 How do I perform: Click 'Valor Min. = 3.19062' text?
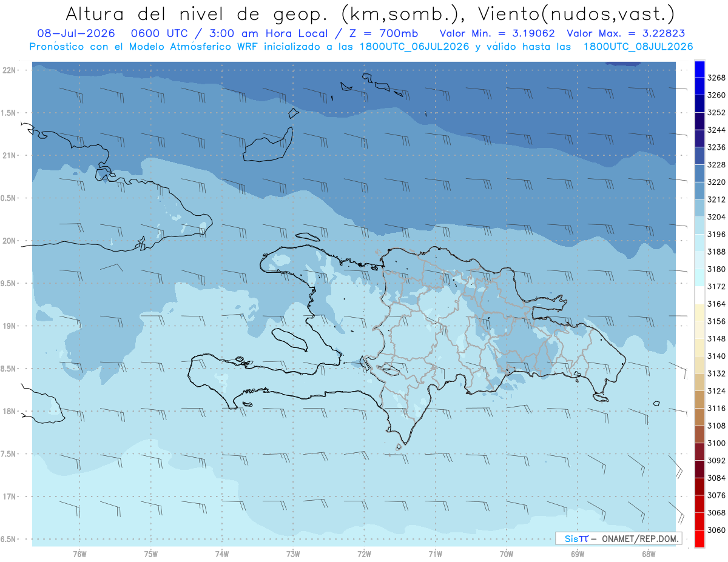pyautogui.click(x=497, y=34)
